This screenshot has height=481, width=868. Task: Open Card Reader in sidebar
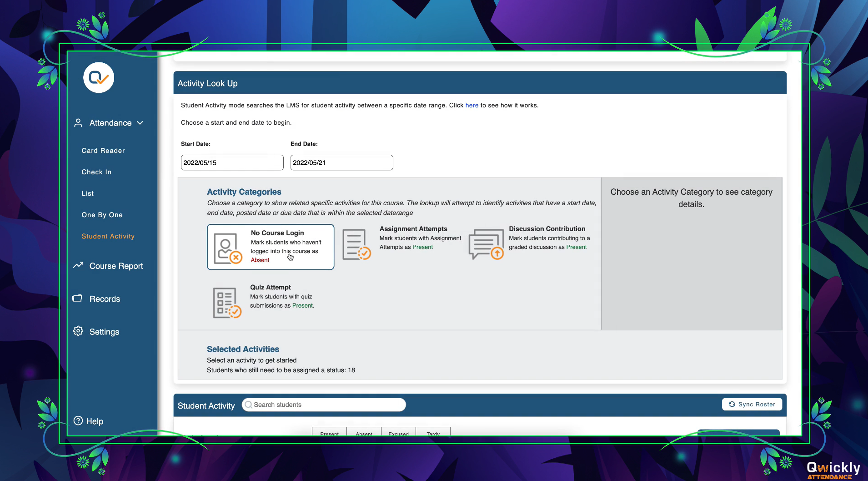[x=103, y=151]
